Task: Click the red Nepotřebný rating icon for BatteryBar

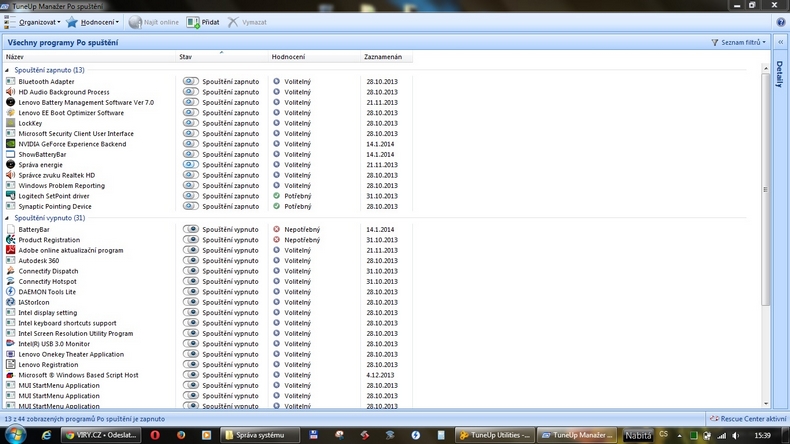Action: 277,229
